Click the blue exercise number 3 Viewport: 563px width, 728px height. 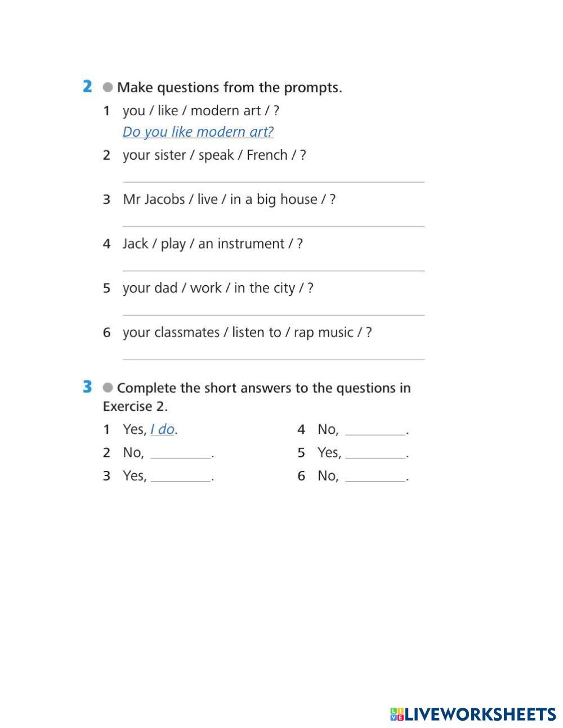point(87,387)
